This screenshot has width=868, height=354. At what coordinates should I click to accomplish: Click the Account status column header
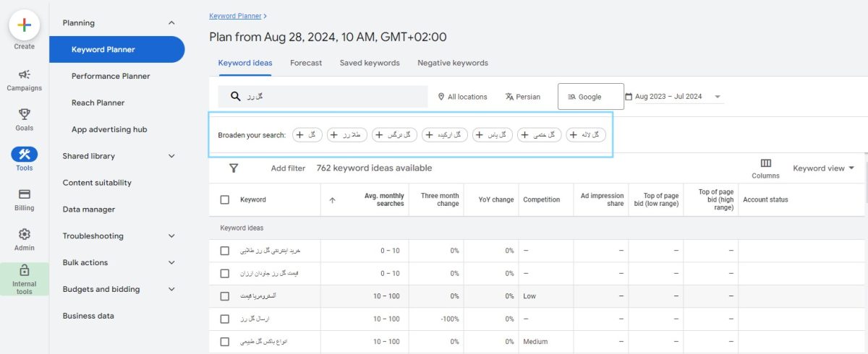[x=765, y=199]
